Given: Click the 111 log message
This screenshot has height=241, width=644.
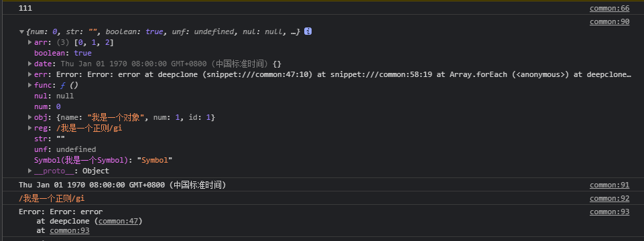Looking at the screenshot, I should (x=25, y=8).
